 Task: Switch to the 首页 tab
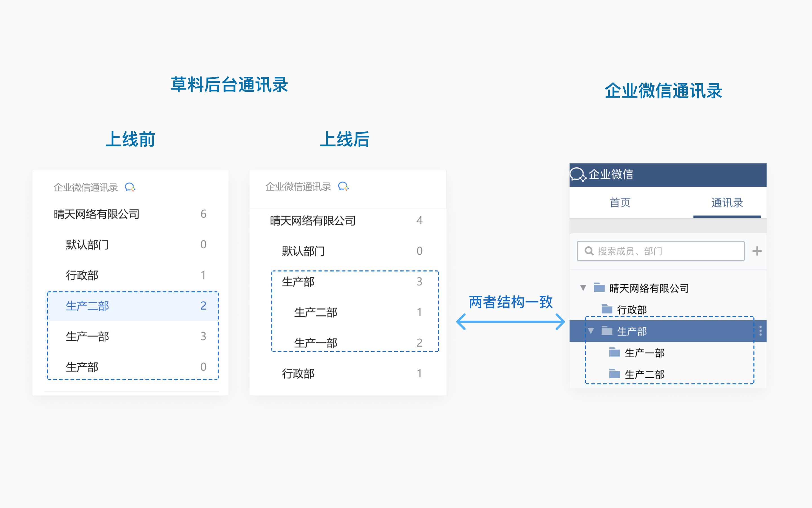[x=620, y=203]
